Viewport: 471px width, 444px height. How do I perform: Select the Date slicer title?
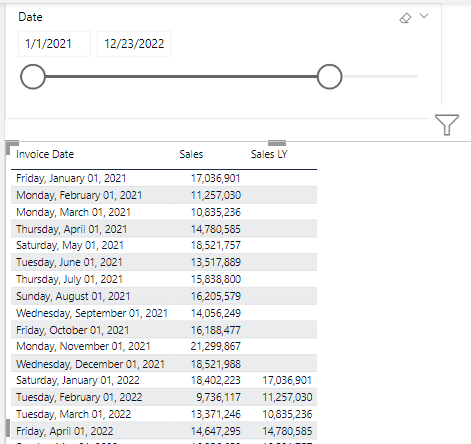pyautogui.click(x=30, y=17)
